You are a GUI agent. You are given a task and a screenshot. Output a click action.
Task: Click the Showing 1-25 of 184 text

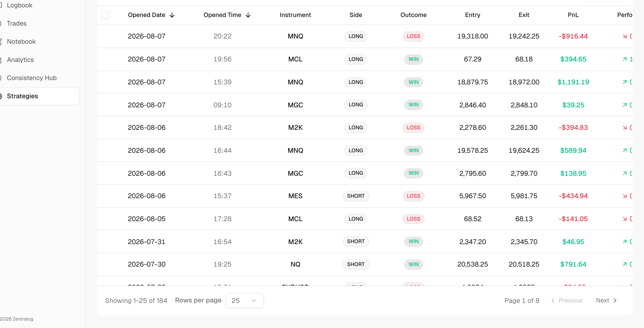point(136,301)
